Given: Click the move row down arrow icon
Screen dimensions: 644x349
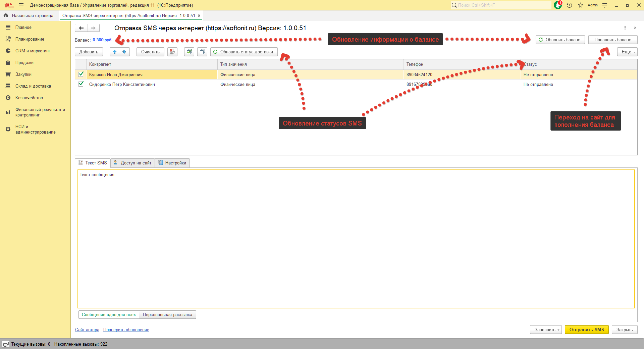Looking at the screenshot, I should click(124, 52).
